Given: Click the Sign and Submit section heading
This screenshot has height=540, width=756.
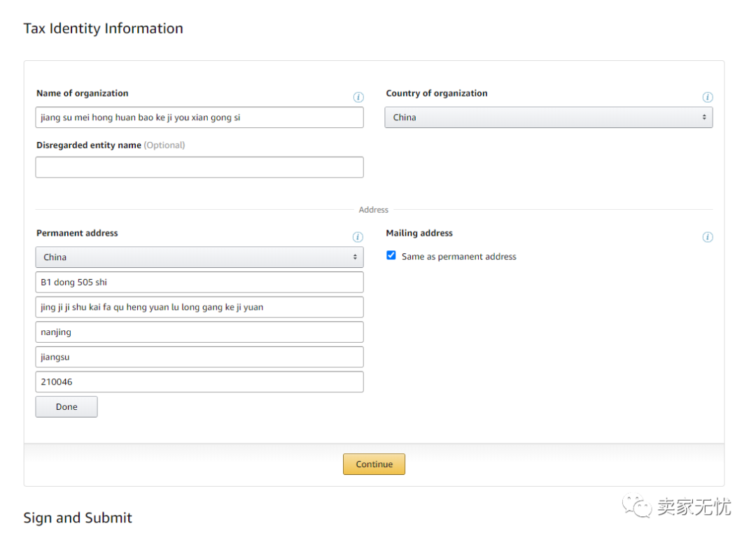Looking at the screenshot, I should 78,518.
